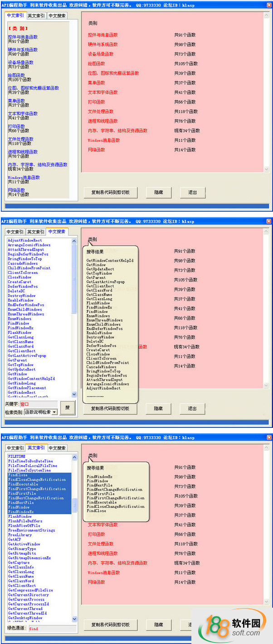Open 位图、图标和光栅运算函数 in top left panel
This screenshot has width=273, height=644.
coord(33,88)
